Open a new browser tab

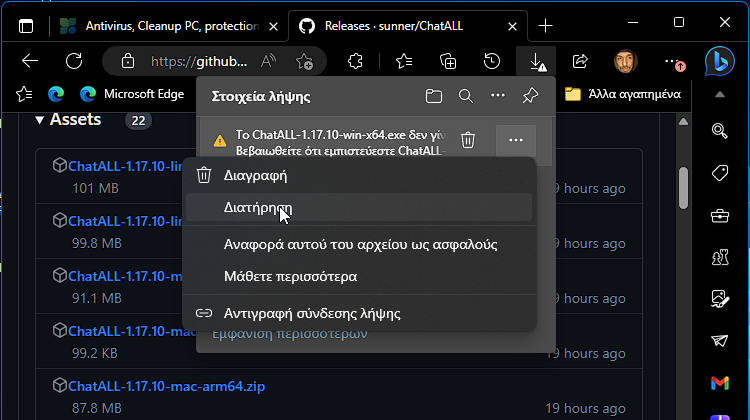(545, 26)
